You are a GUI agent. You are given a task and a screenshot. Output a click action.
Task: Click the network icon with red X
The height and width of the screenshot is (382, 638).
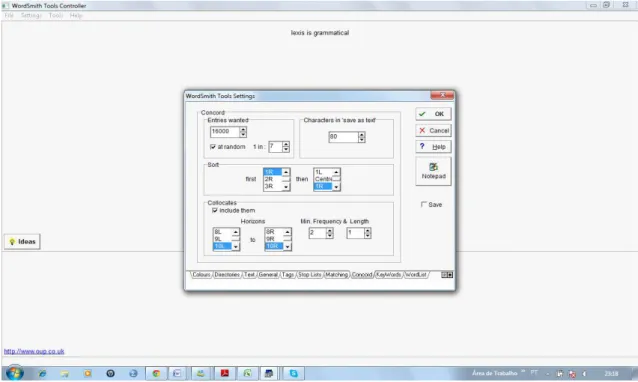click(x=572, y=373)
